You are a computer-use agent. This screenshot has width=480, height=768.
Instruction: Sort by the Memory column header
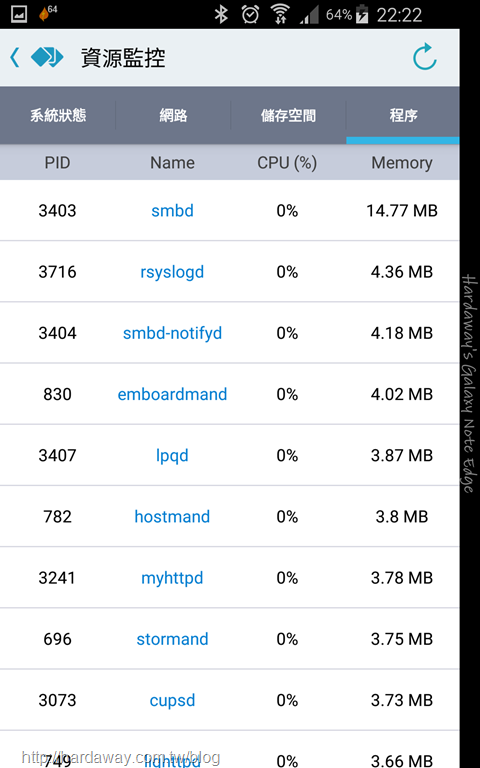(x=402, y=163)
